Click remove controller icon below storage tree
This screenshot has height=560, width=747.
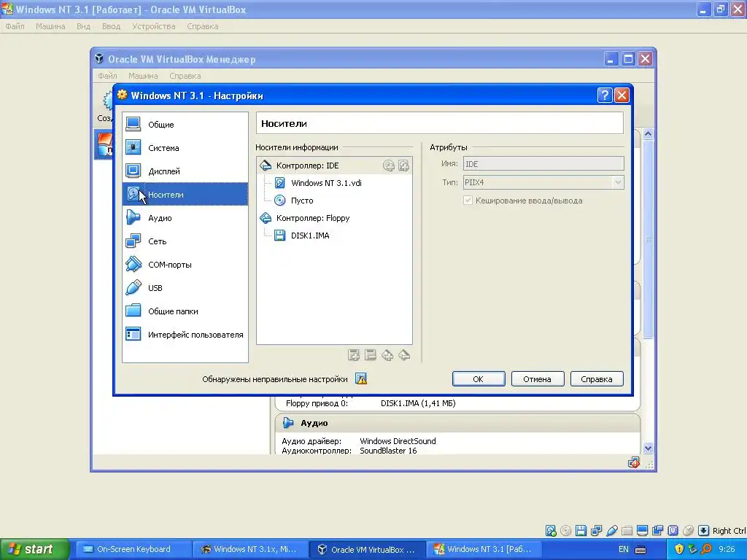[x=404, y=355]
